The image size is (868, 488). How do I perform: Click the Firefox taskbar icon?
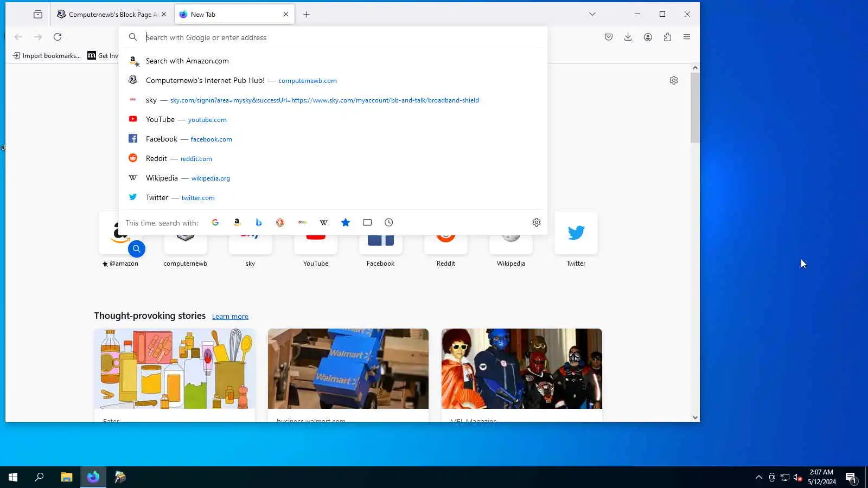click(93, 477)
